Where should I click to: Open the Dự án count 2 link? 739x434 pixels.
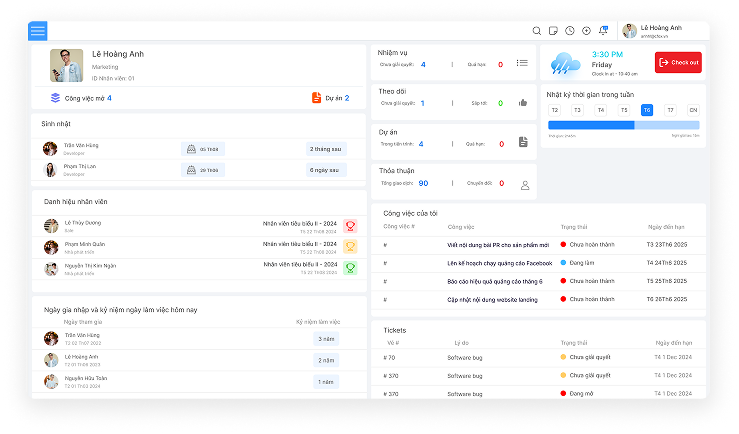point(347,98)
